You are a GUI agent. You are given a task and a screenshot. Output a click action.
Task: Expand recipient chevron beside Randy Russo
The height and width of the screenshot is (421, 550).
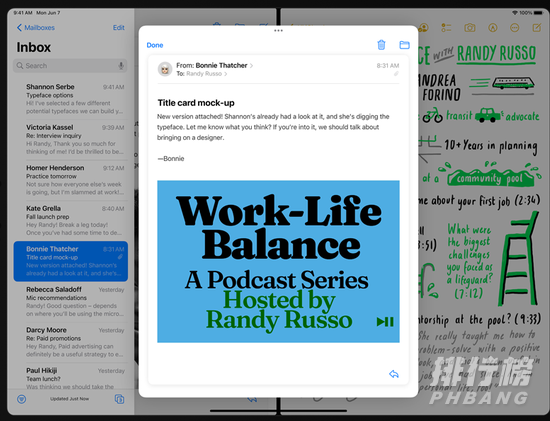pyautogui.click(x=226, y=74)
